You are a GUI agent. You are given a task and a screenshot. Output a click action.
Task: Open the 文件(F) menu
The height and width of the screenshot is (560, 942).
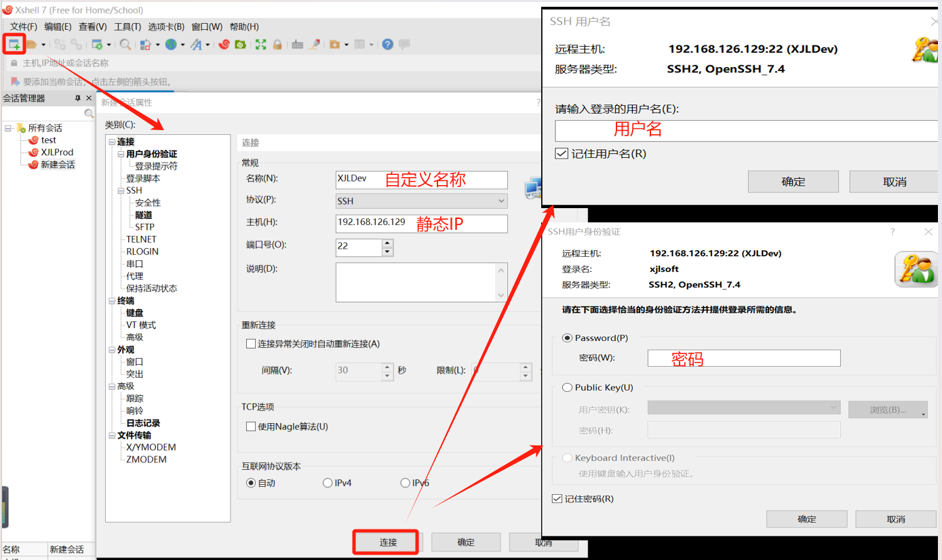tap(23, 27)
